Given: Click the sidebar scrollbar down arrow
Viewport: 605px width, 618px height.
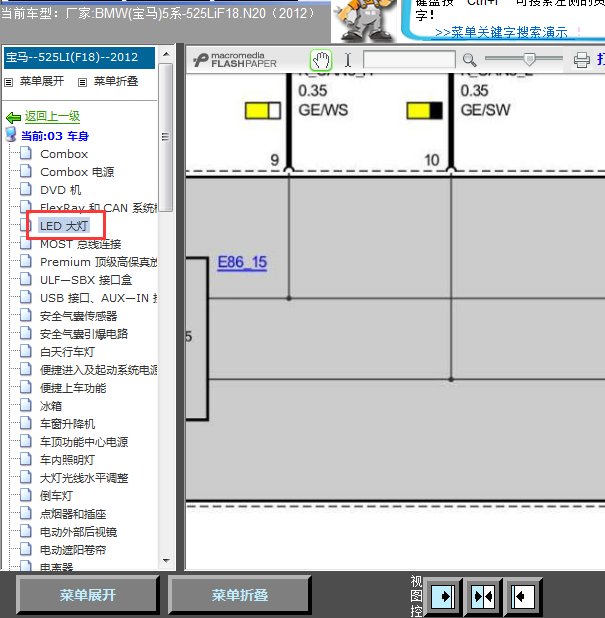Looking at the screenshot, I should (166, 560).
